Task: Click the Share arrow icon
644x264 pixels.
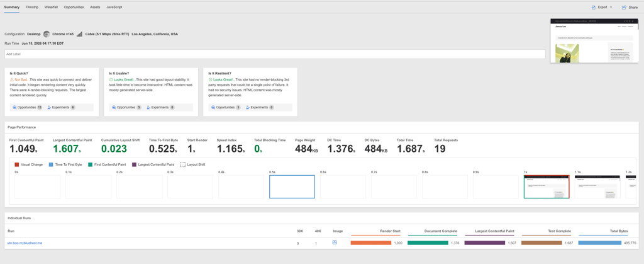Action: click(624, 7)
